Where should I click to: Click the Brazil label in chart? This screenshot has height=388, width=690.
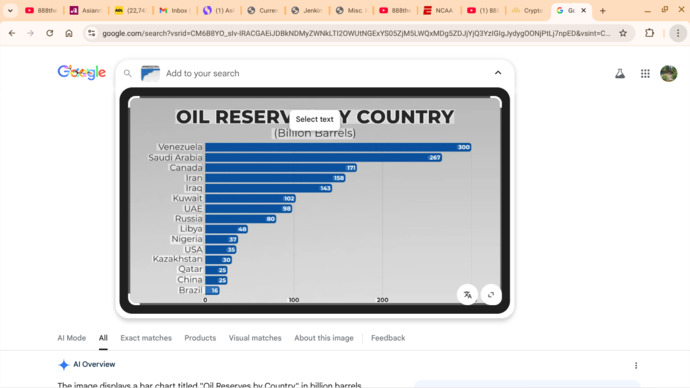tap(190, 290)
